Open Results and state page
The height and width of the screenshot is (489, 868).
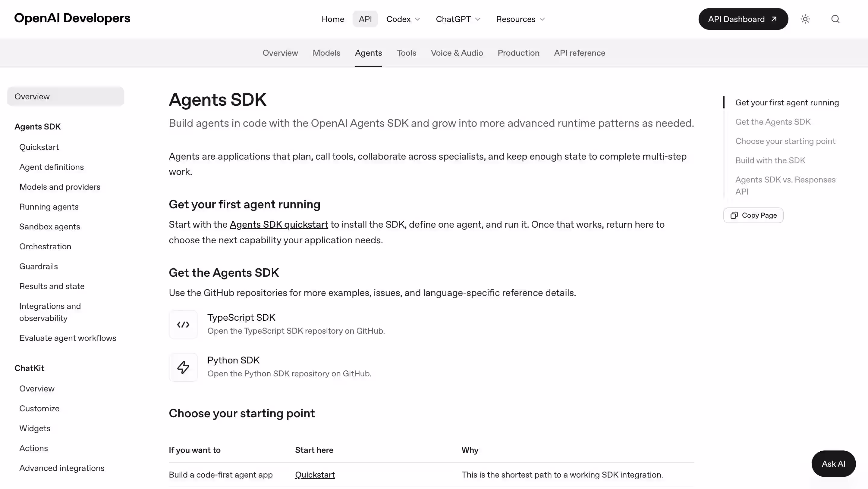click(x=52, y=286)
